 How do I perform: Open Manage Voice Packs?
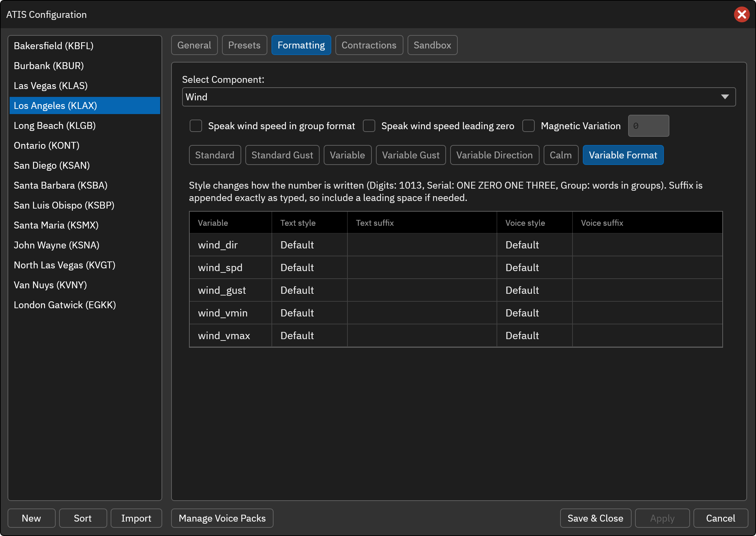pos(222,518)
